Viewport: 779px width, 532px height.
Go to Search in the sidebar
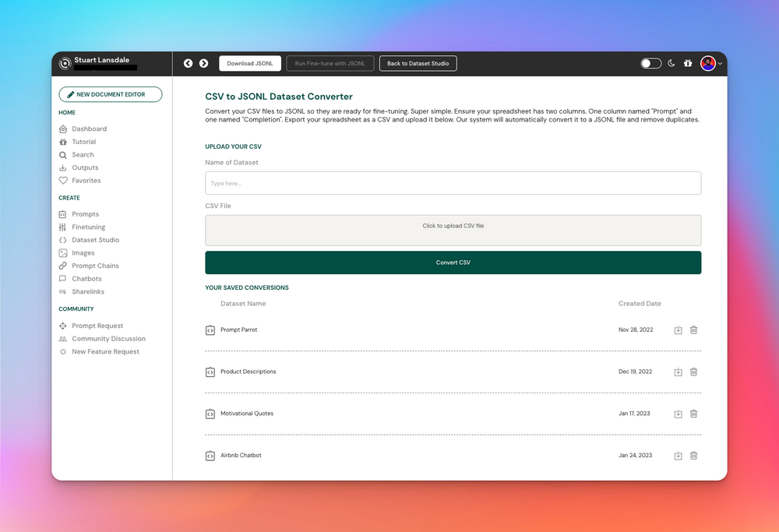(76, 154)
